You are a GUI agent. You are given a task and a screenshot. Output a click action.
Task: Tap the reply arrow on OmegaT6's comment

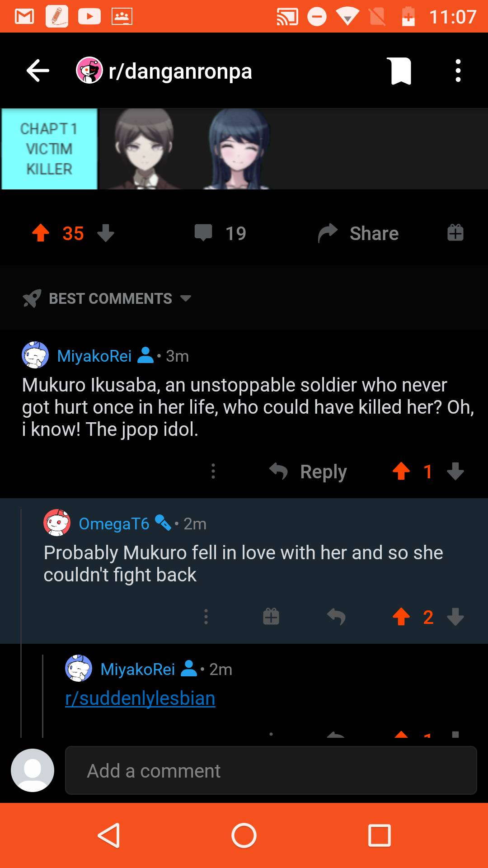pyautogui.click(x=336, y=617)
